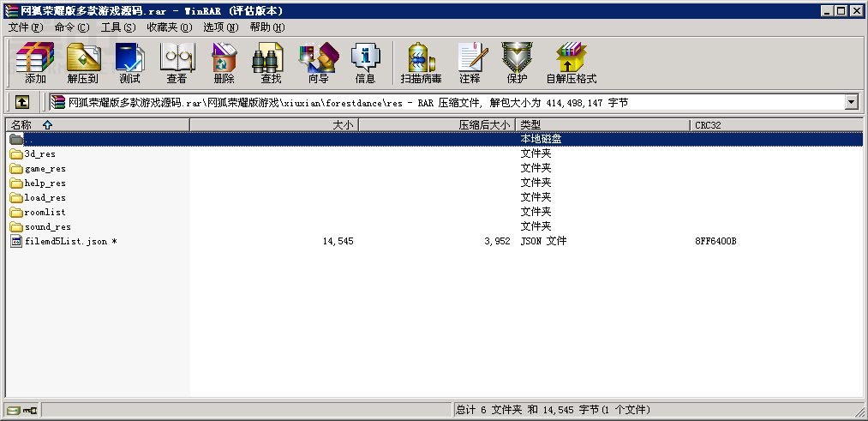Click the 保护 (Protect) shield icon
This screenshot has height=421, width=868.
coord(517,57)
